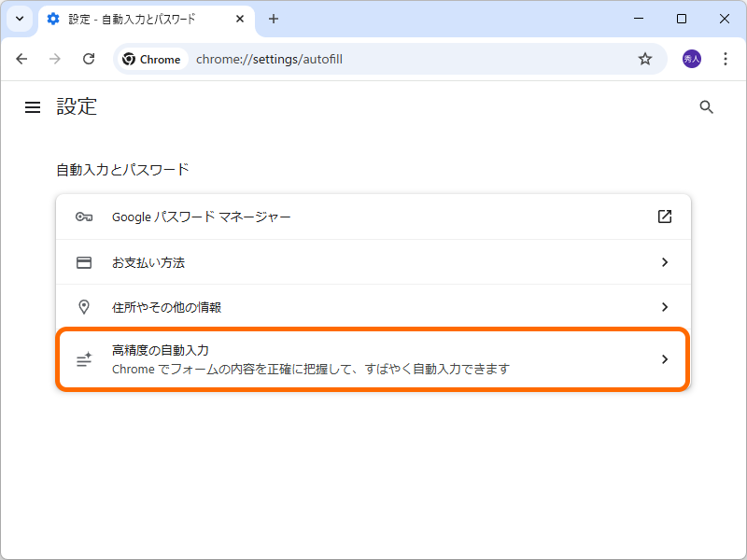Open Chrome's three-dot menu
Screen dimensions: 747x560
(726, 58)
